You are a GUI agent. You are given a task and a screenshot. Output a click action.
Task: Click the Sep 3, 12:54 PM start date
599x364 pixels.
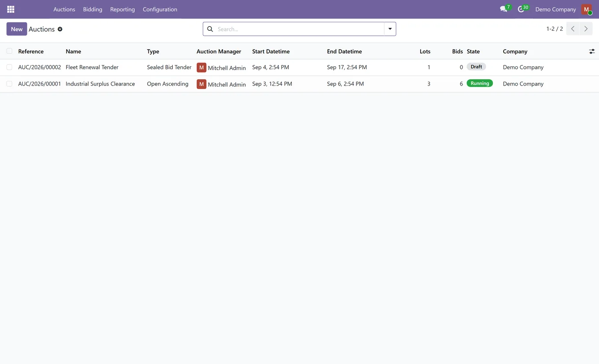272,84
